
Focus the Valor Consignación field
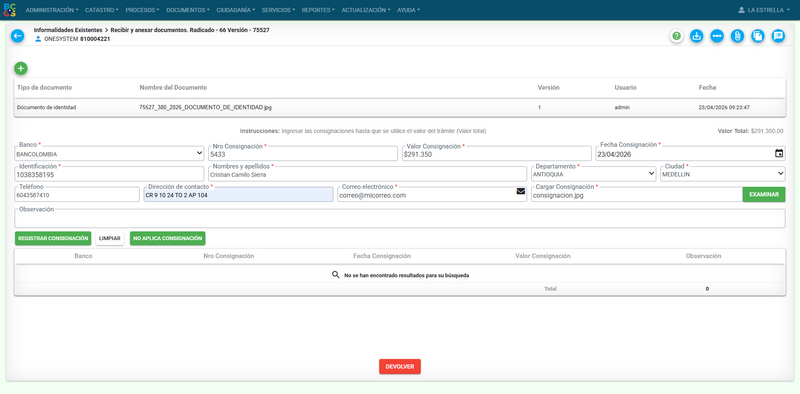pyautogui.click(x=496, y=154)
